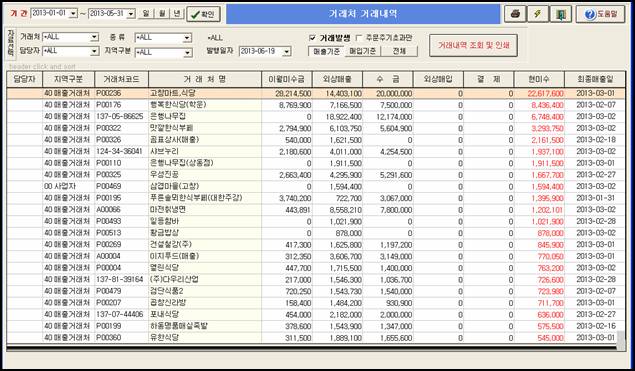Click the 년 period button

click(177, 13)
